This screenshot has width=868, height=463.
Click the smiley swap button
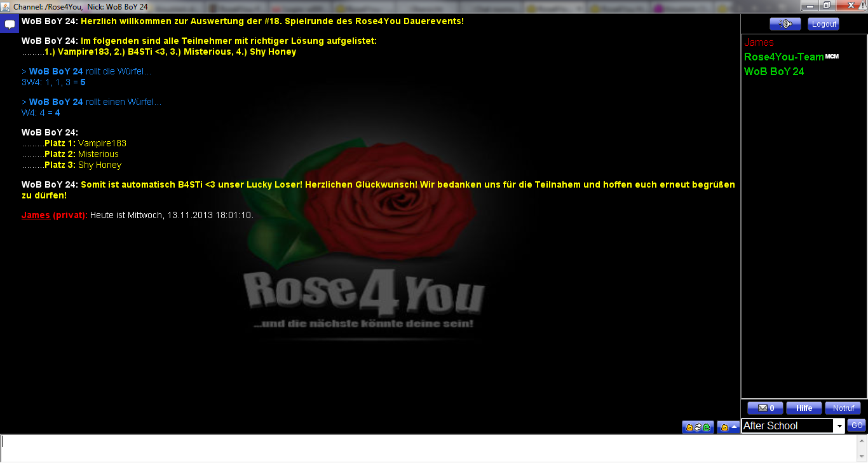tap(697, 427)
